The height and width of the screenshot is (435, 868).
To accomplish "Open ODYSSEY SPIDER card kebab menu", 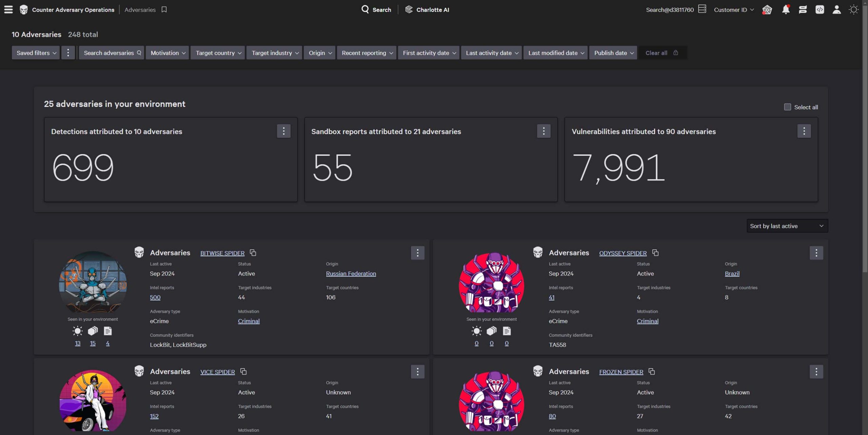I will click(816, 252).
